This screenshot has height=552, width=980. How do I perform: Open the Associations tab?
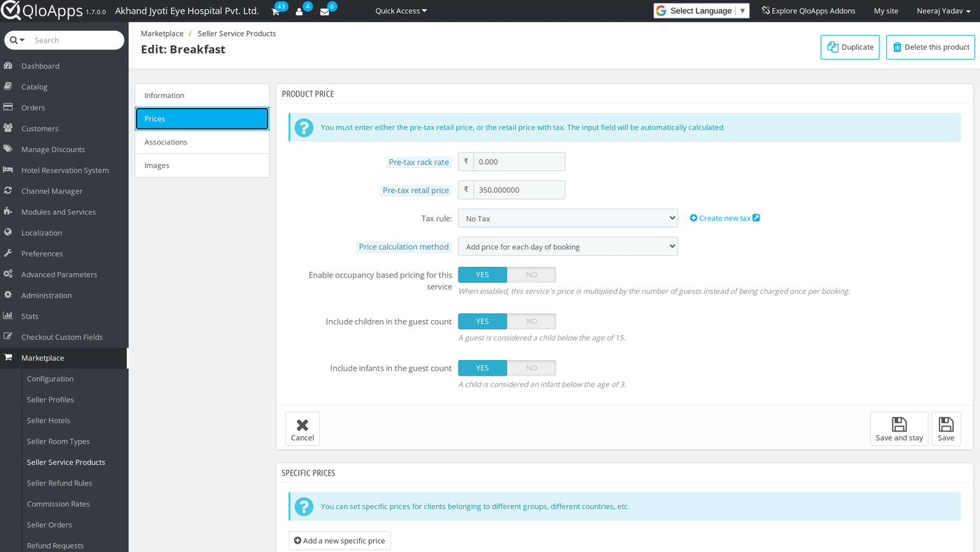[x=202, y=142]
